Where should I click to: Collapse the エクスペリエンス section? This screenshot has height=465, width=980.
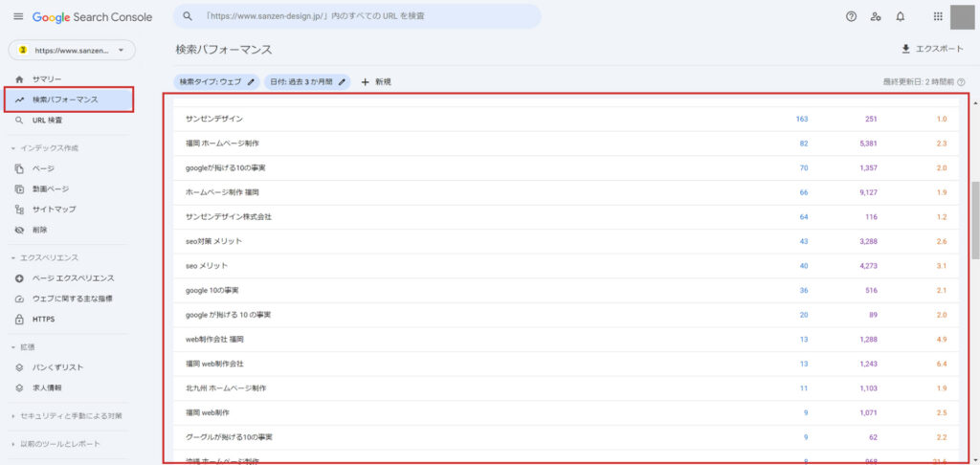[x=45, y=257]
